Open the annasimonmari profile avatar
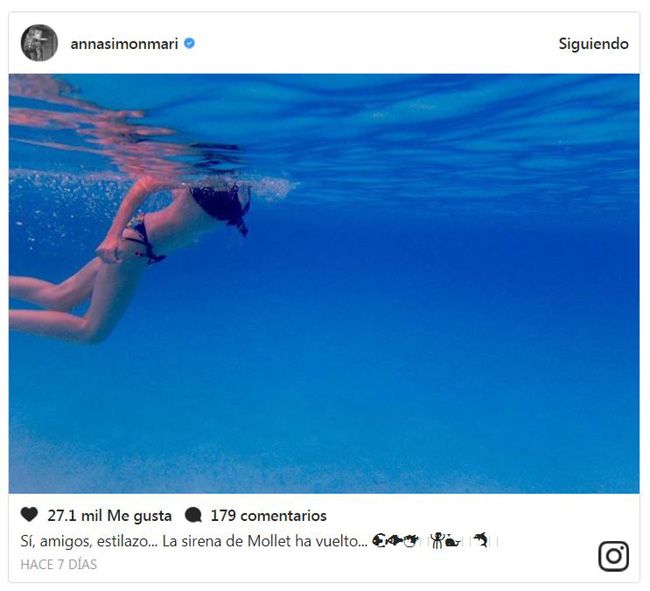 click(x=39, y=43)
